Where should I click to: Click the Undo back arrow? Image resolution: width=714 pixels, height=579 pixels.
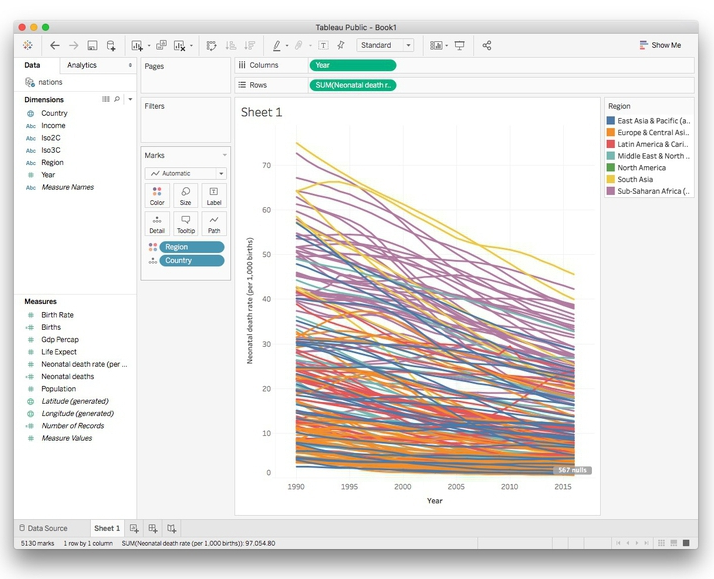pyautogui.click(x=55, y=45)
